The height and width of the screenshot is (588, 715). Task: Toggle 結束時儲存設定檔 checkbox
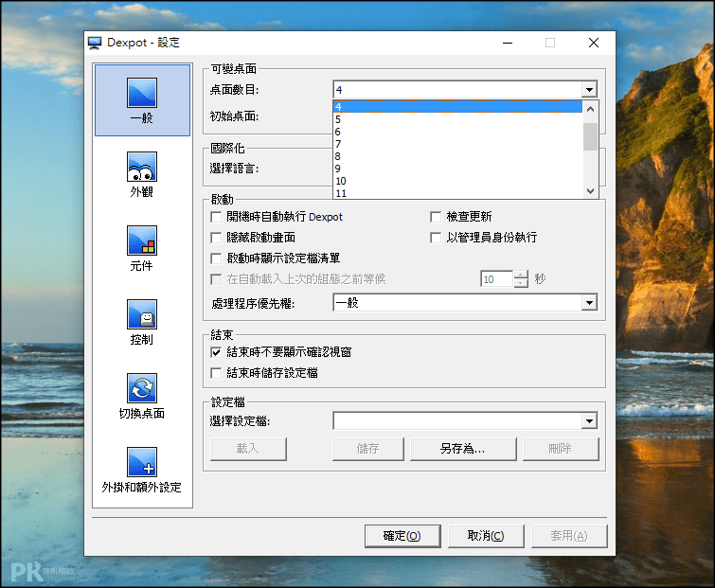pyautogui.click(x=216, y=373)
